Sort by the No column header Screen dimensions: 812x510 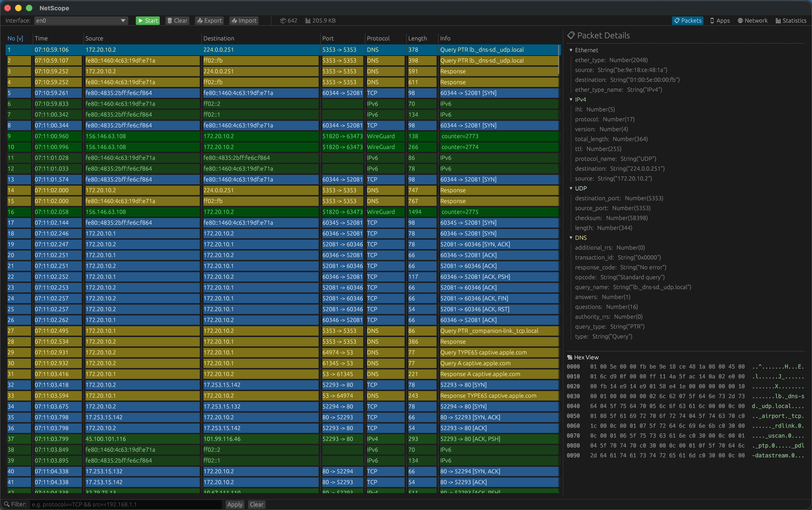(15, 39)
